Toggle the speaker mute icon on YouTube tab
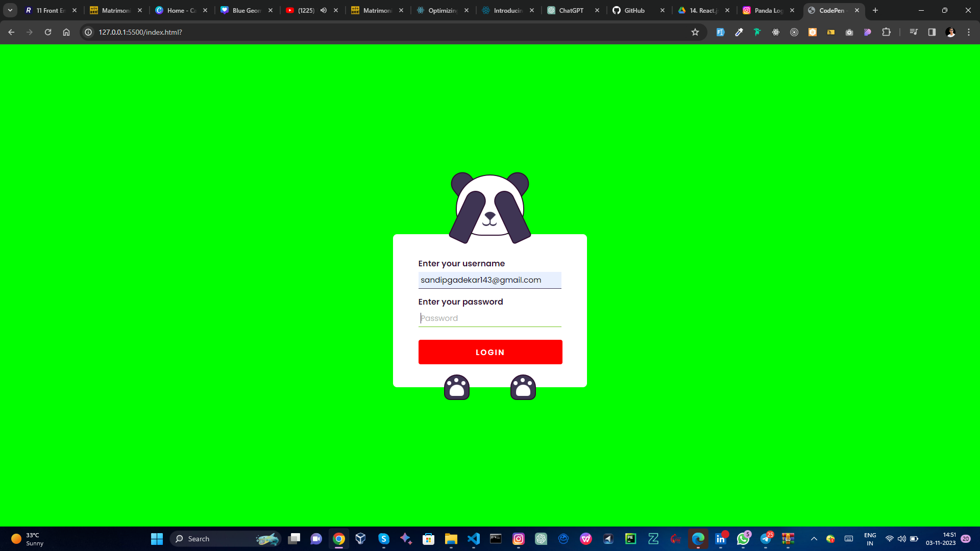980x551 pixels. [324, 10]
